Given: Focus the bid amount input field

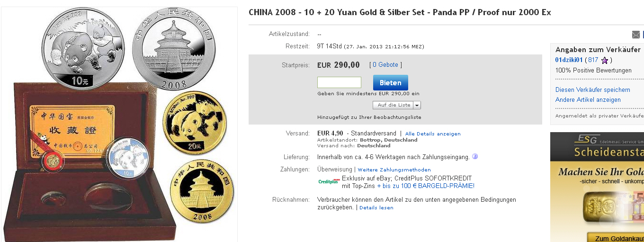Looking at the screenshot, I should coord(339,82).
